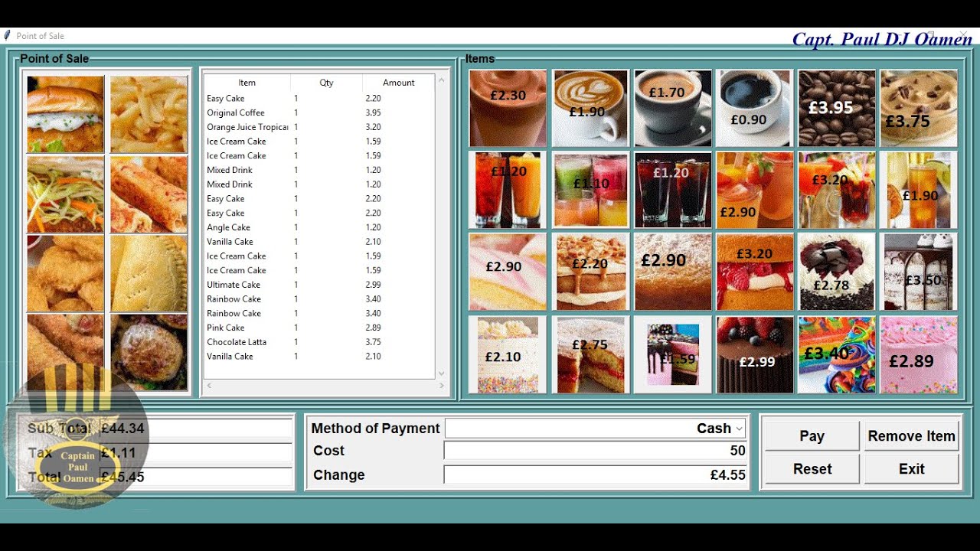
Task: Select the Chocolate Latta order row
Action: click(x=318, y=342)
